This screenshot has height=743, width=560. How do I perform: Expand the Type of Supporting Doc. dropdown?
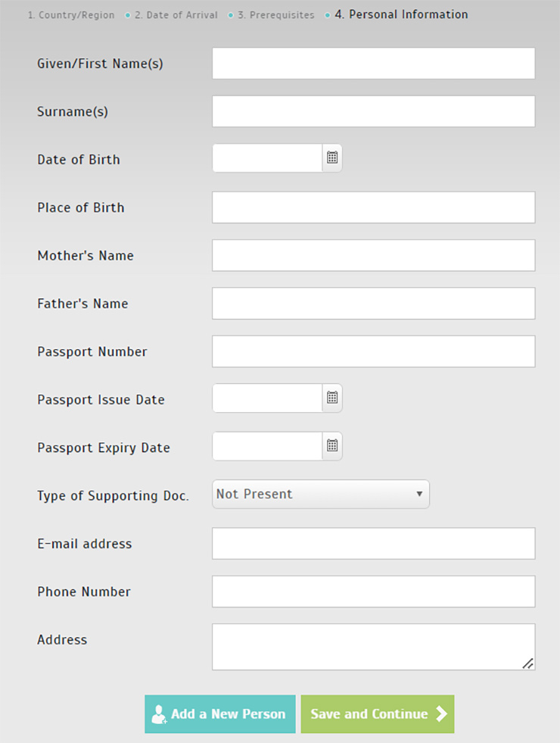point(321,495)
